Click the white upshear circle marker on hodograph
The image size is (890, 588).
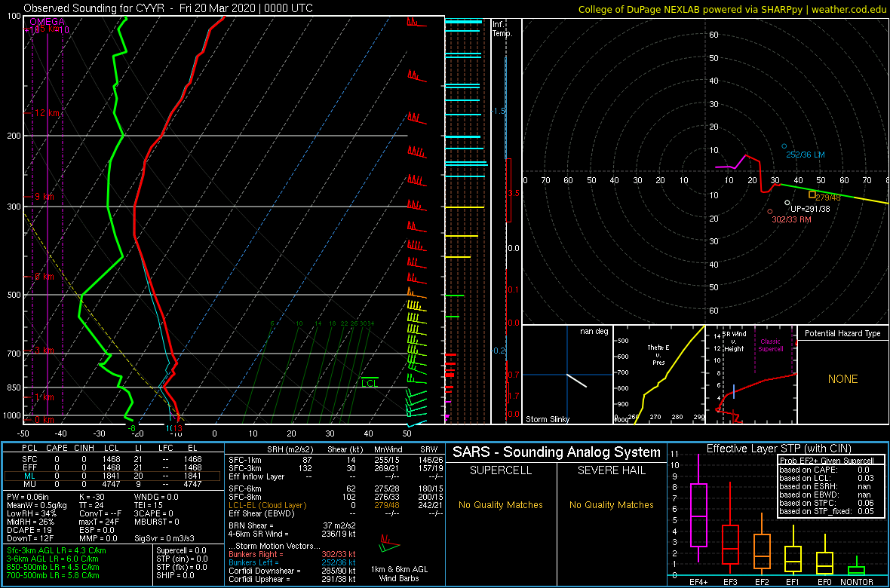787,202
